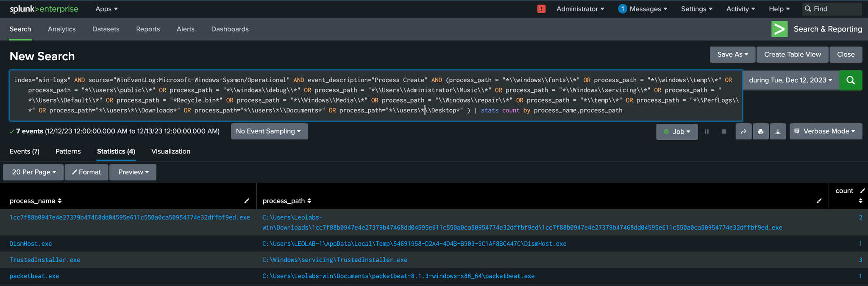Open No Event Sampling dropdown

click(x=270, y=131)
